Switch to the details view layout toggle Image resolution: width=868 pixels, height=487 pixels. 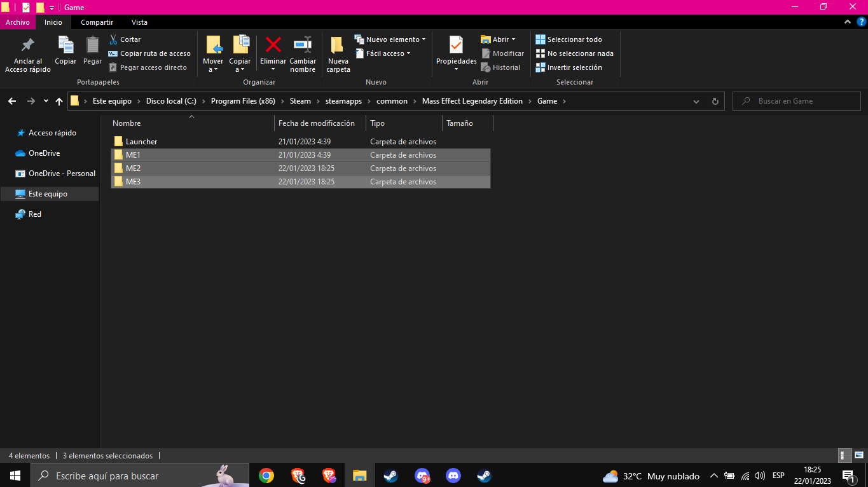(x=845, y=455)
